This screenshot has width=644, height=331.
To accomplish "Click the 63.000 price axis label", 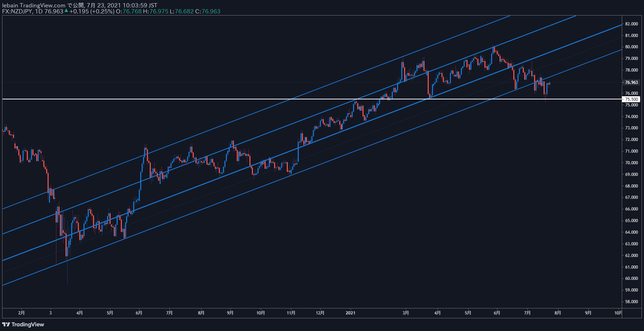I will coord(631,244).
